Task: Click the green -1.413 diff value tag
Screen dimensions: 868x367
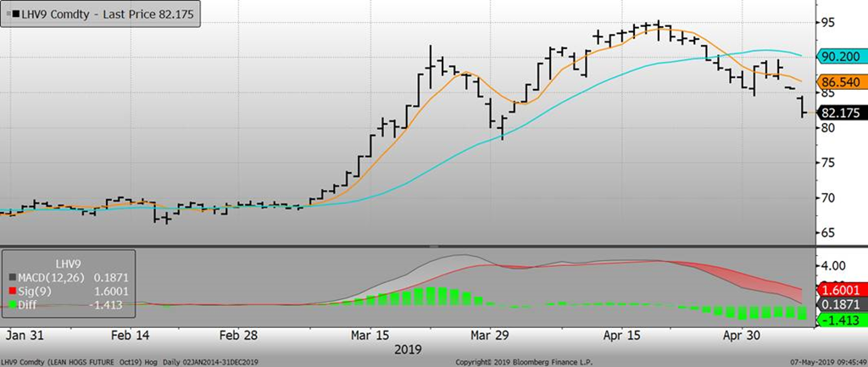Action: click(x=842, y=320)
